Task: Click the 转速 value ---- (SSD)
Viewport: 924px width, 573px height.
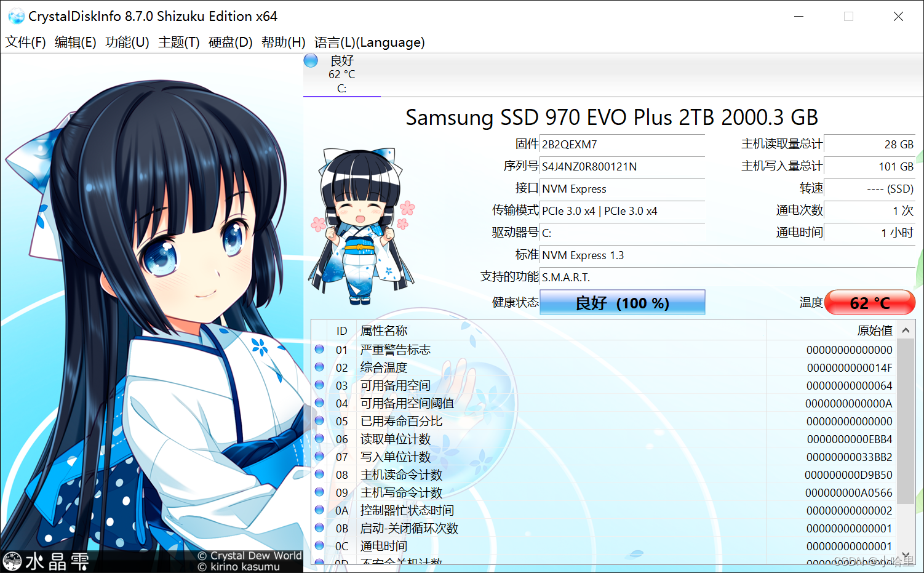Action: 870,189
